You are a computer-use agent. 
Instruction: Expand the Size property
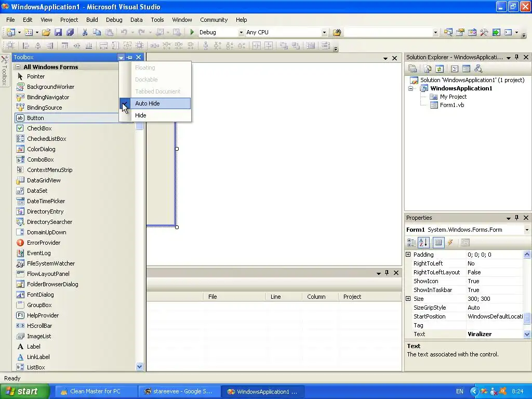pos(408,299)
